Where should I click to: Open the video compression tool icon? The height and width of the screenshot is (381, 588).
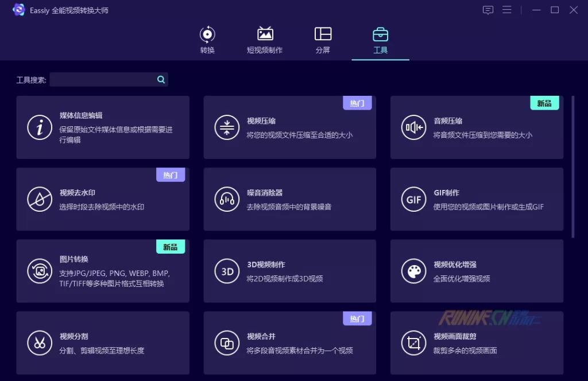coord(227,127)
